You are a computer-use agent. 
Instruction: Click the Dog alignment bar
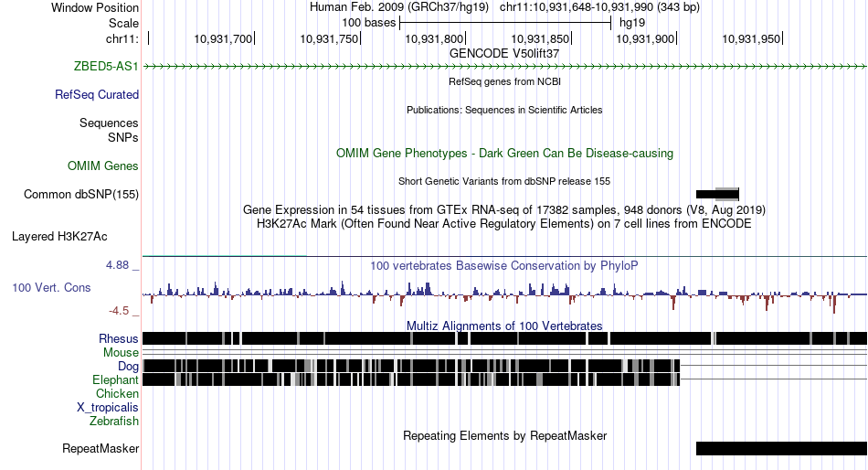411,366
